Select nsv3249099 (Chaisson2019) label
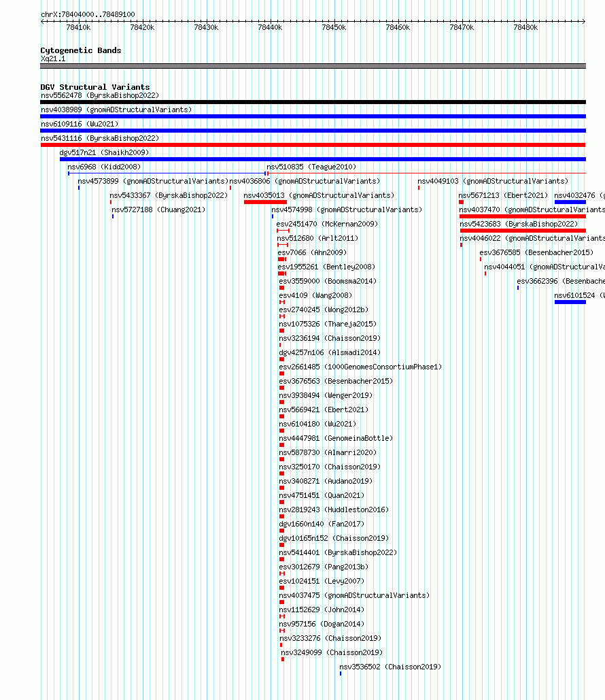The height and width of the screenshot is (700, 605). pos(332,652)
